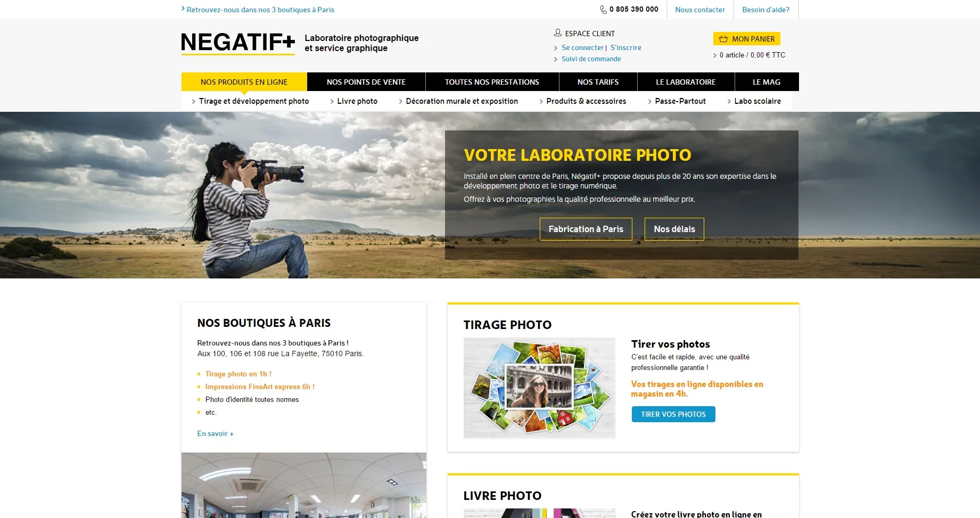Select the S'inscrire link

pyautogui.click(x=625, y=47)
